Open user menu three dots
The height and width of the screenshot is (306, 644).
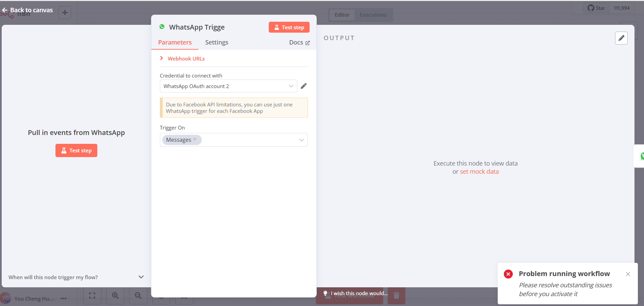(64, 299)
